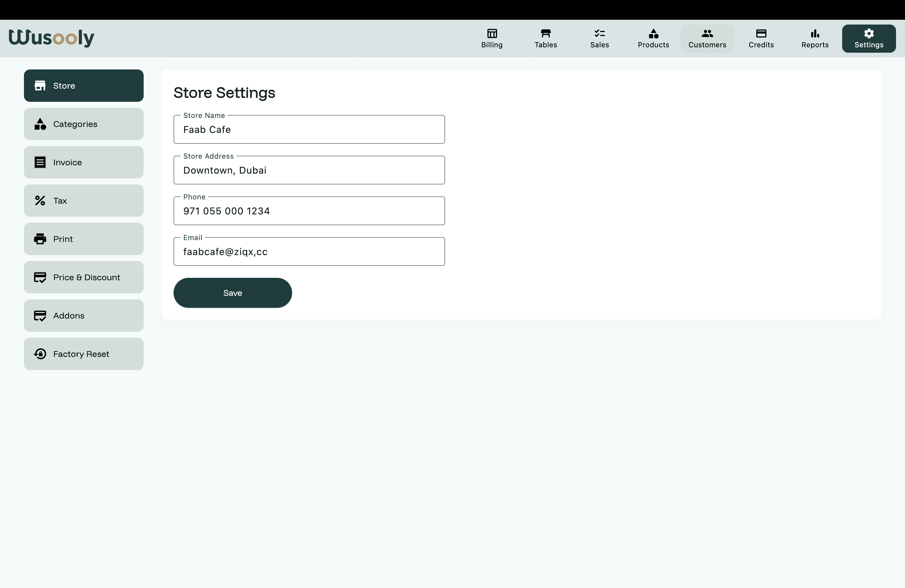Viewport: 905px width, 588px height.
Task: Open Categories settings section
Action: pos(84,124)
